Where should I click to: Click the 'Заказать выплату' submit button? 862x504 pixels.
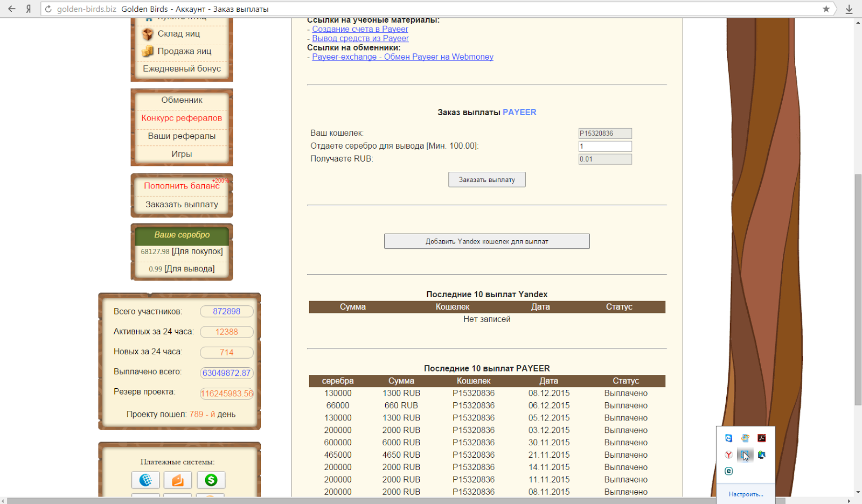[x=486, y=180]
